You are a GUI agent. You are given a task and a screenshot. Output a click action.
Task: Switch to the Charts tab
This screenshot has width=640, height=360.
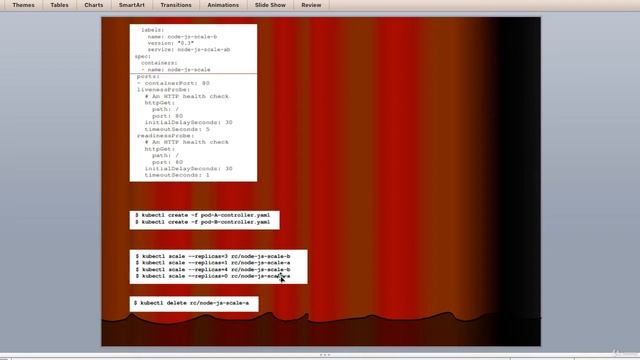click(93, 5)
